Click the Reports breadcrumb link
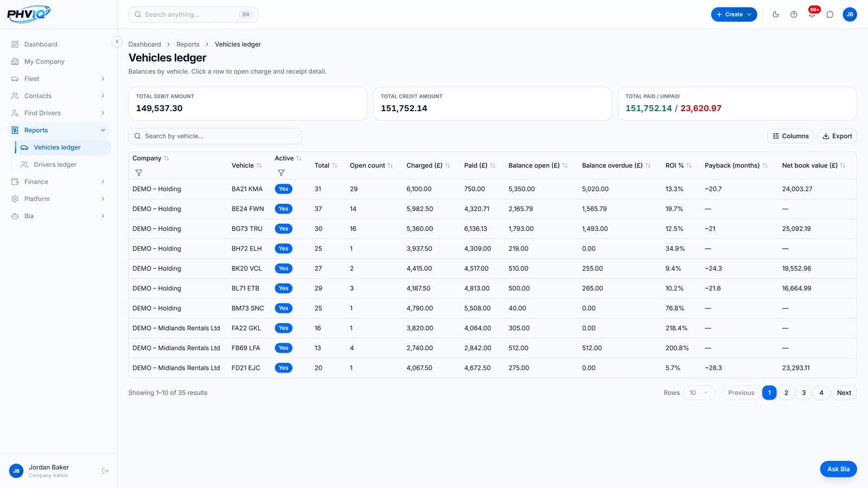868x488 pixels. (188, 44)
